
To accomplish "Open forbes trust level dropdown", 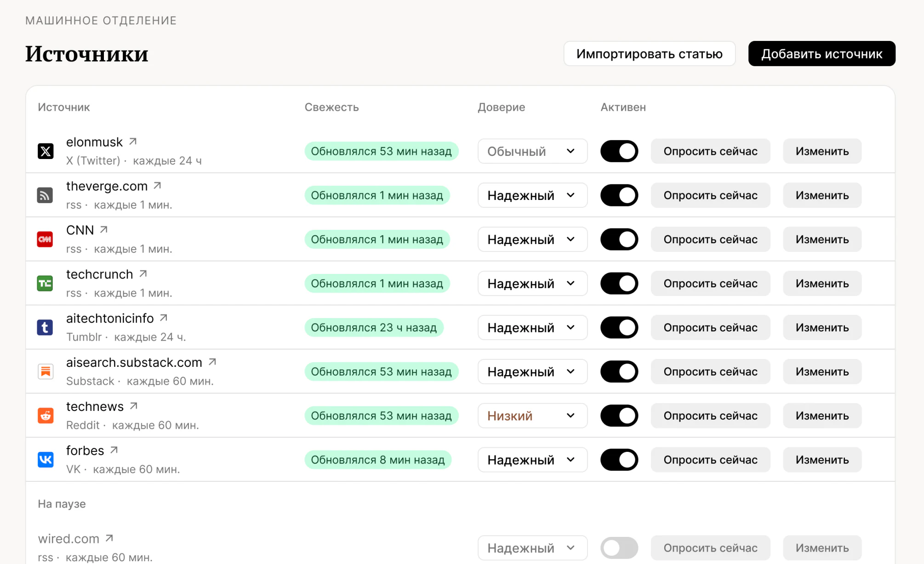I will pyautogui.click(x=532, y=460).
